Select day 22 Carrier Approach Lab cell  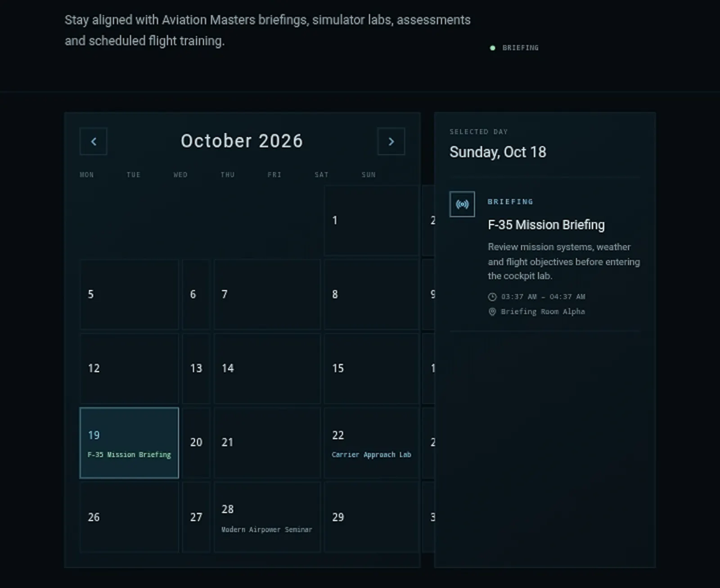[x=372, y=443]
